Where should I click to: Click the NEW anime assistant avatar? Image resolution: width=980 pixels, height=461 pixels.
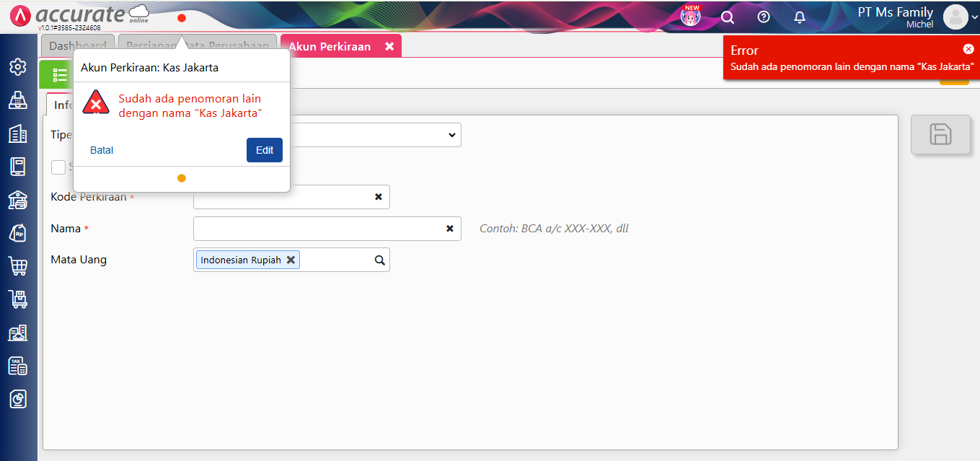691,17
